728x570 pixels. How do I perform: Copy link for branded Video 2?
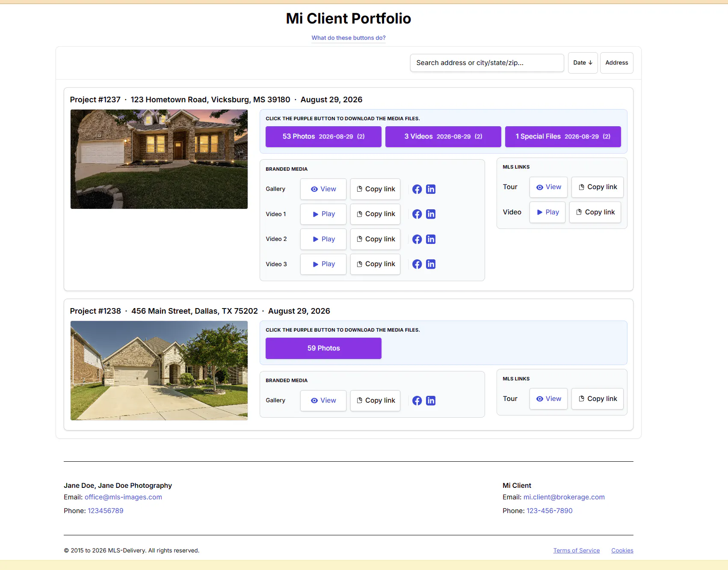(376, 239)
